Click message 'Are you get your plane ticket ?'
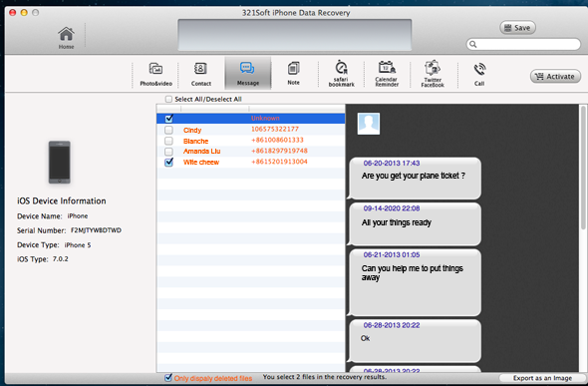 pyautogui.click(x=414, y=176)
